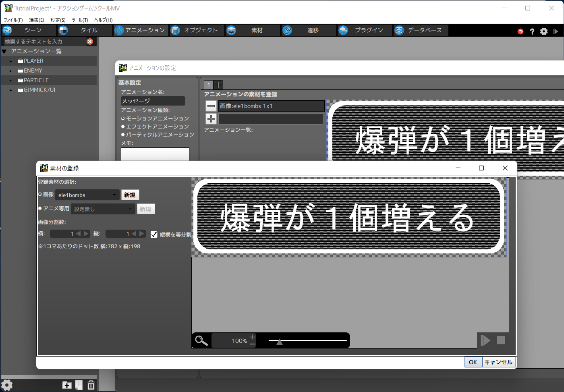Click the キャンセル button

(x=498, y=362)
